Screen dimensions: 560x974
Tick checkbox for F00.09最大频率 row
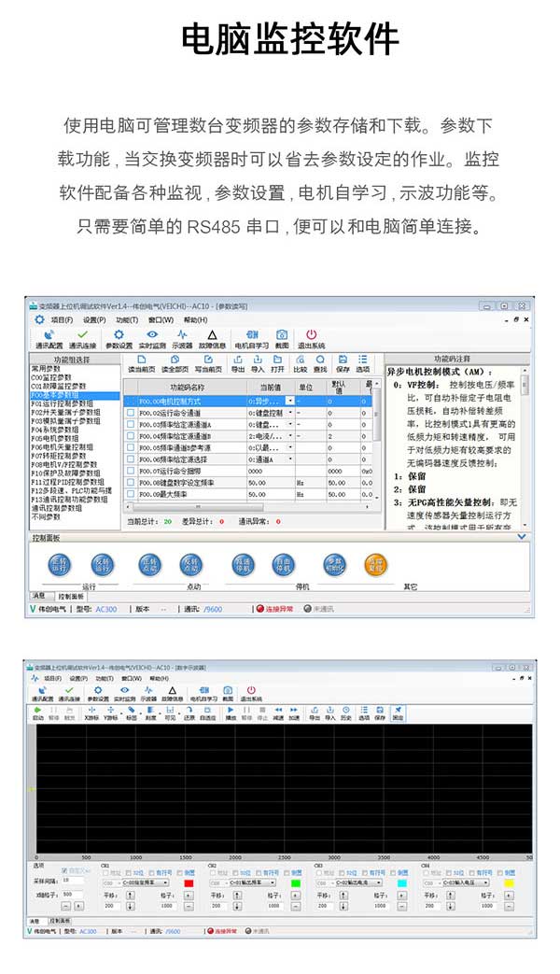[131, 494]
